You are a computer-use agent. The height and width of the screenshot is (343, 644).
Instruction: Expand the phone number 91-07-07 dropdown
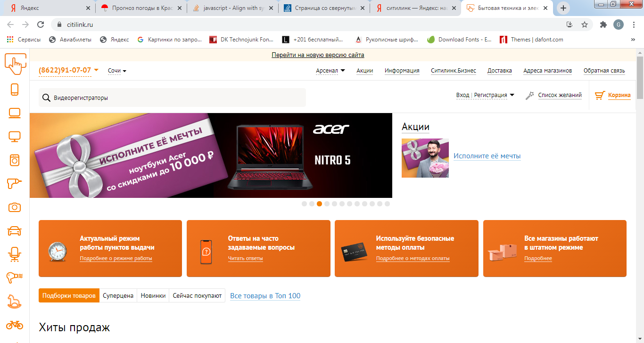tap(96, 70)
